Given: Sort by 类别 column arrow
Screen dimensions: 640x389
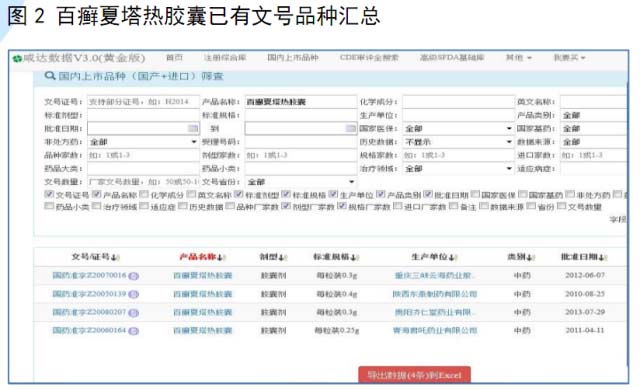Looking at the screenshot, I should click(530, 258).
